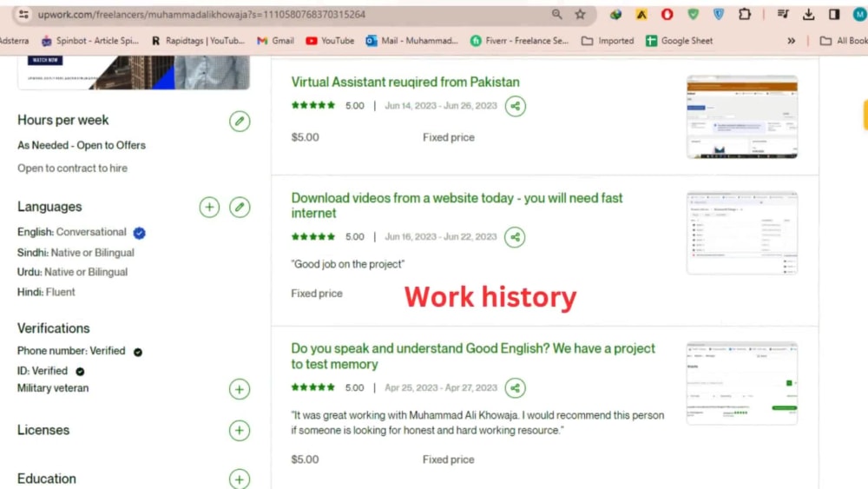The width and height of the screenshot is (868, 489).
Task: Click ID verified checkmark badge
Action: pyautogui.click(x=80, y=372)
